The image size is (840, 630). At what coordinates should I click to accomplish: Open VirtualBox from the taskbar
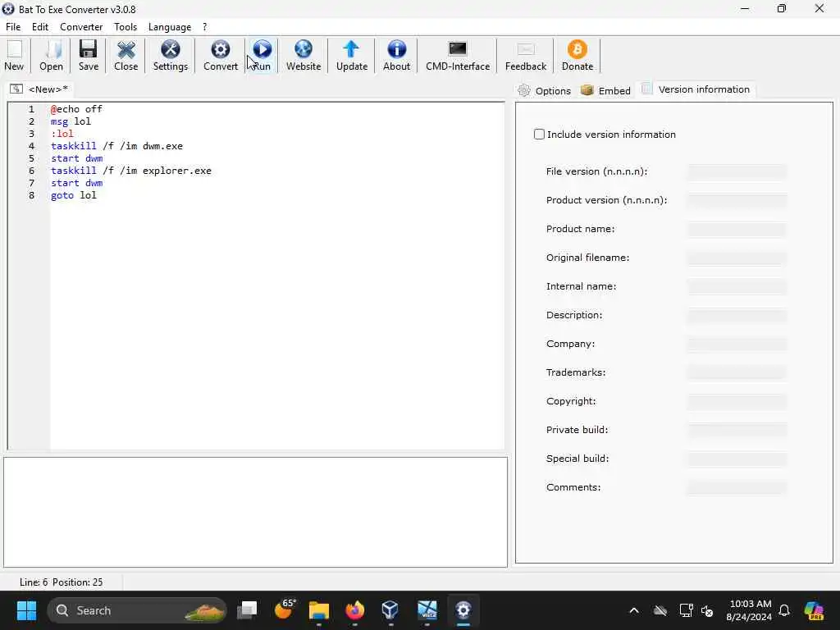[390, 610]
